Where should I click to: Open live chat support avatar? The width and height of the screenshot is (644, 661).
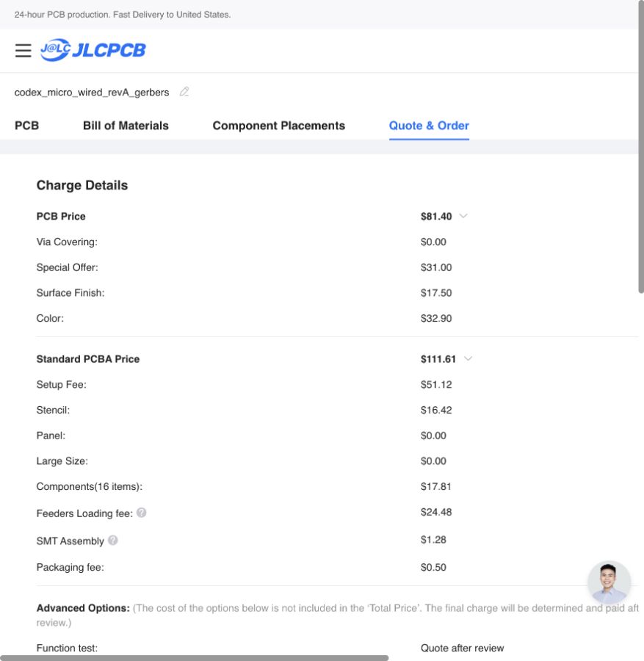609,582
